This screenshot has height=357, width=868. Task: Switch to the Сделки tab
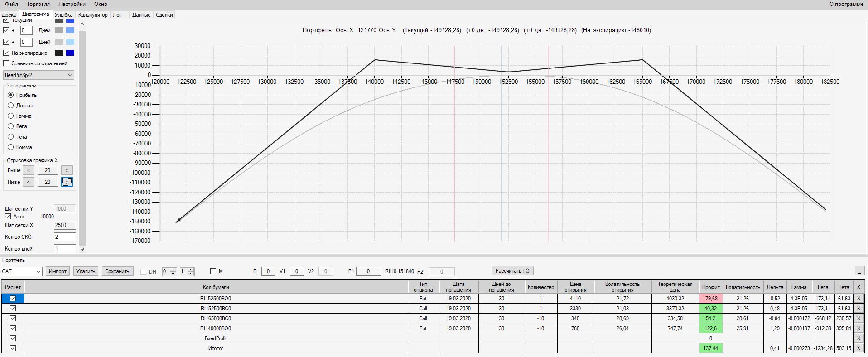[x=164, y=15]
